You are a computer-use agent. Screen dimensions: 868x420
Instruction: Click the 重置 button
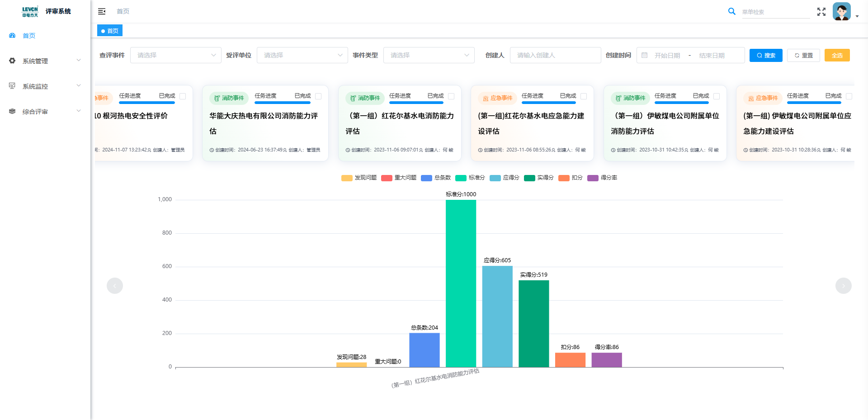click(x=803, y=55)
